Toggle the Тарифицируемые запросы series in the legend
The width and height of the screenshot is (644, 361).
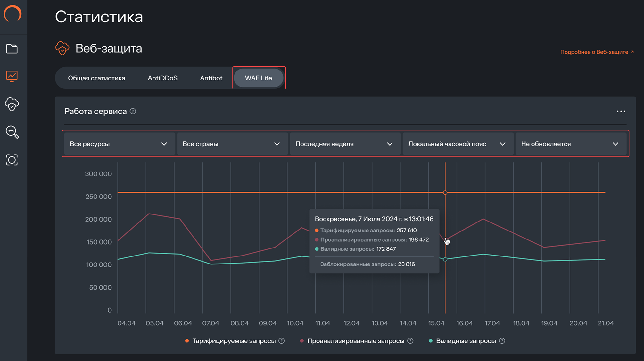click(234, 341)
